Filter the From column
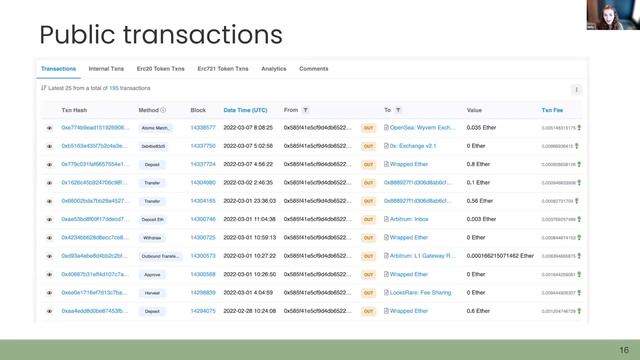This screenshot has height=360, width=640. [x=305, y=110]
